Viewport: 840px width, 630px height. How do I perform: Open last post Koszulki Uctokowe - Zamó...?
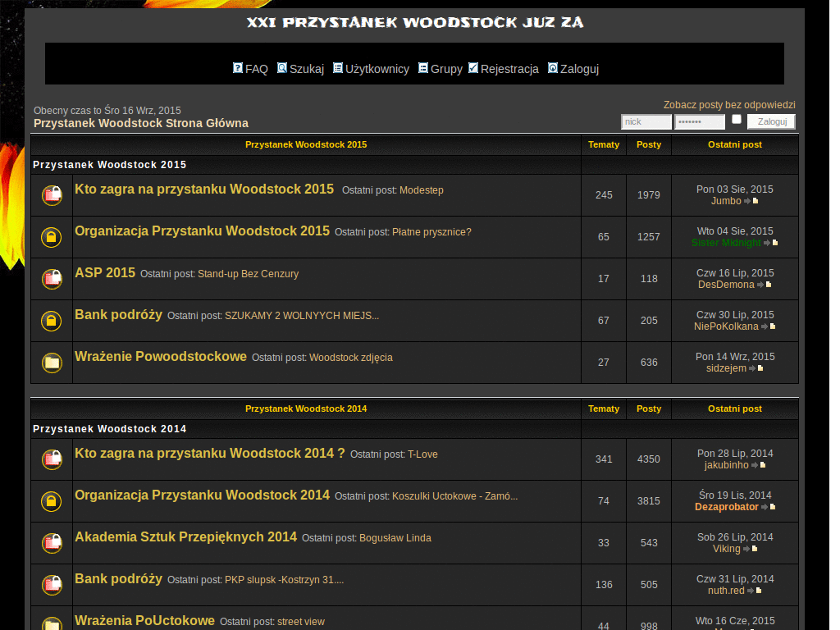454,496
